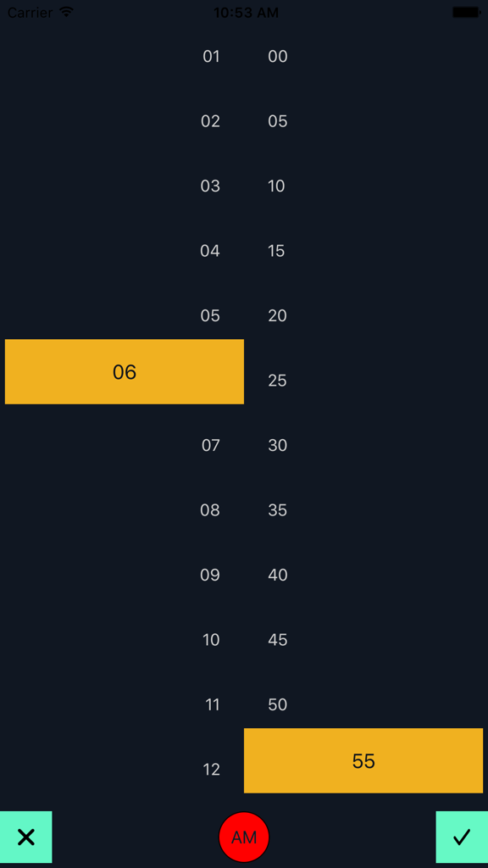
Task: Select hour 12 at the bottom
Action: [x=211, y=770]
